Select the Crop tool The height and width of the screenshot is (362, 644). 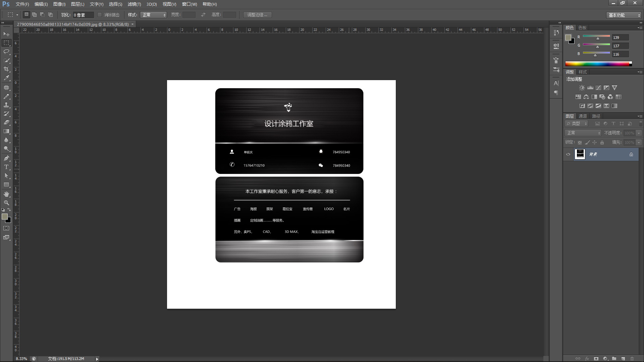coord(6,69)
